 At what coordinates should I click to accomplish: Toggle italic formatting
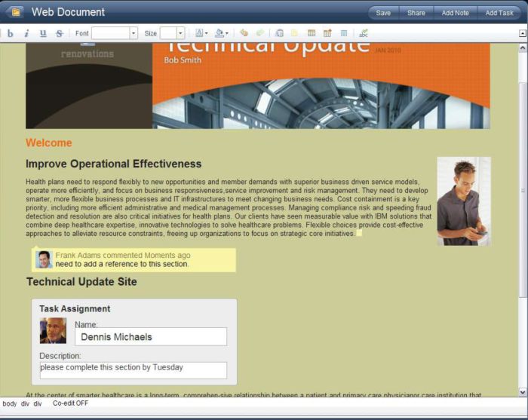click(x=26, y=33)
